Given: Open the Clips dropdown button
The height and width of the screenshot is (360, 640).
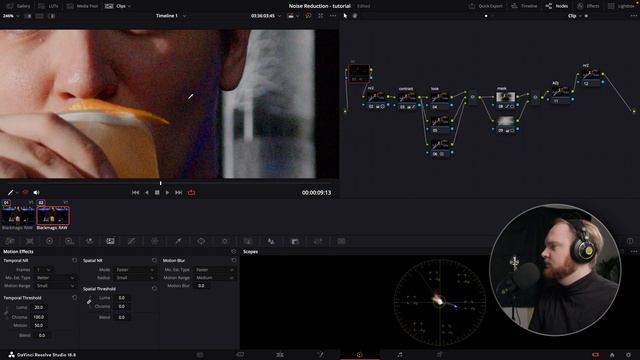Looking at the screenshot, I should coord(118,6).
